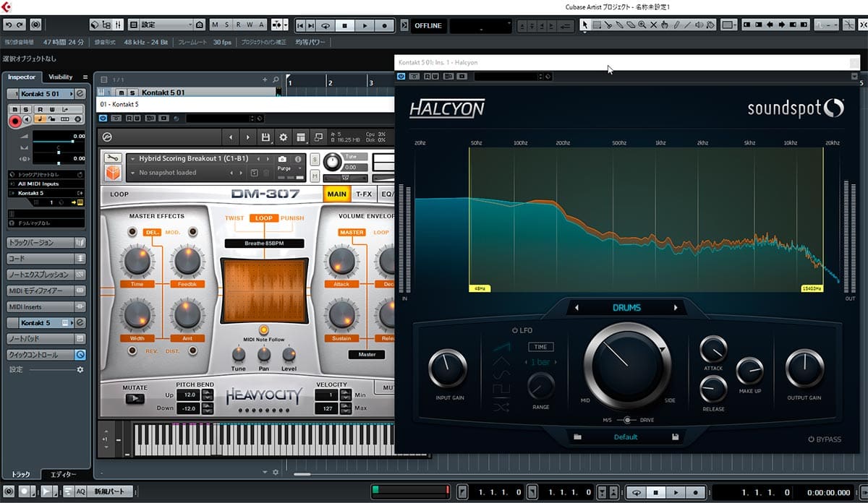
Task: Open the Kontakt instrument wrench editor
Action: 112,158
